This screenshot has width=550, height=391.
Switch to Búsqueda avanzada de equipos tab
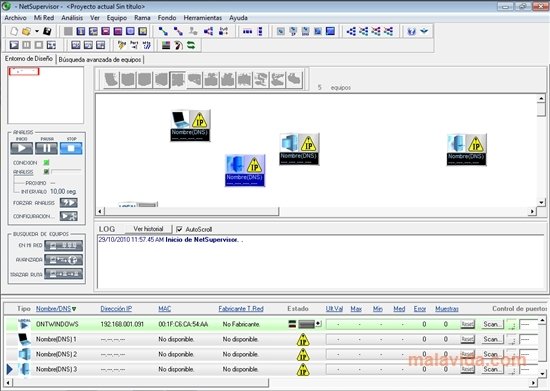tap(100, 60)
